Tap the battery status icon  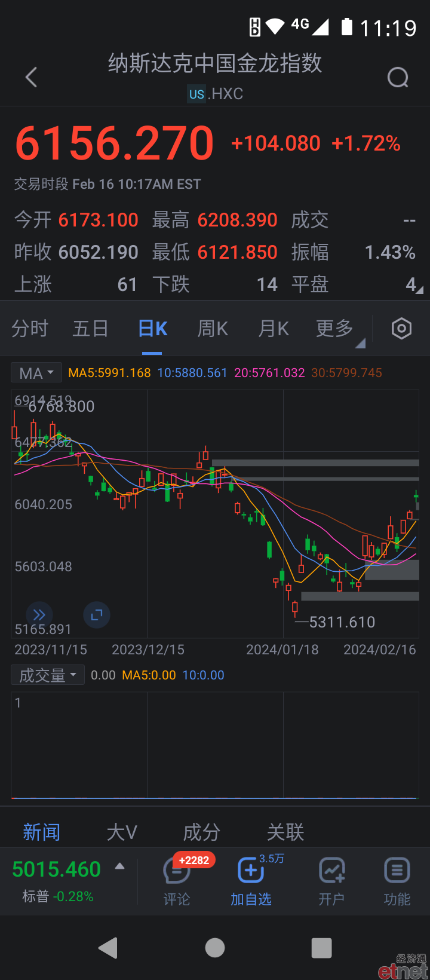pos(347,27)
